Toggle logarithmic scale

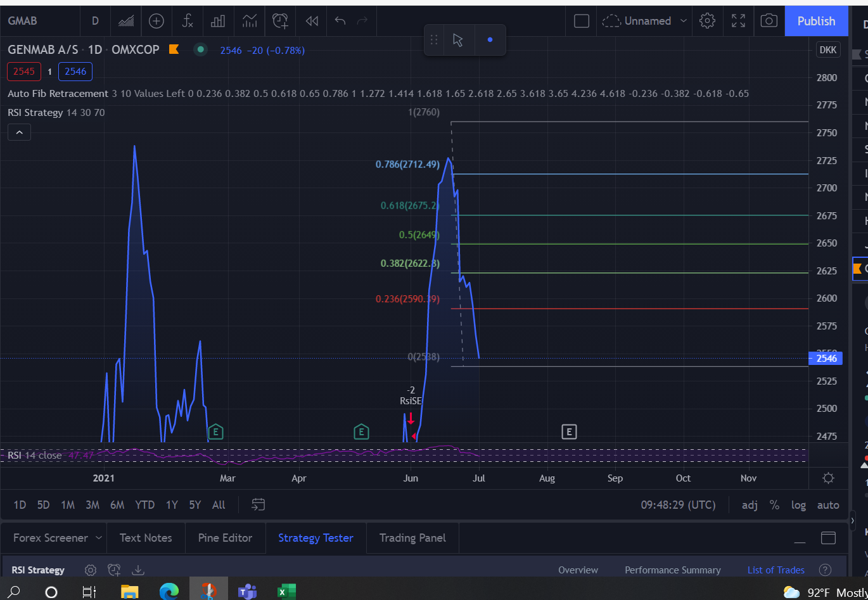pos(798,505)
